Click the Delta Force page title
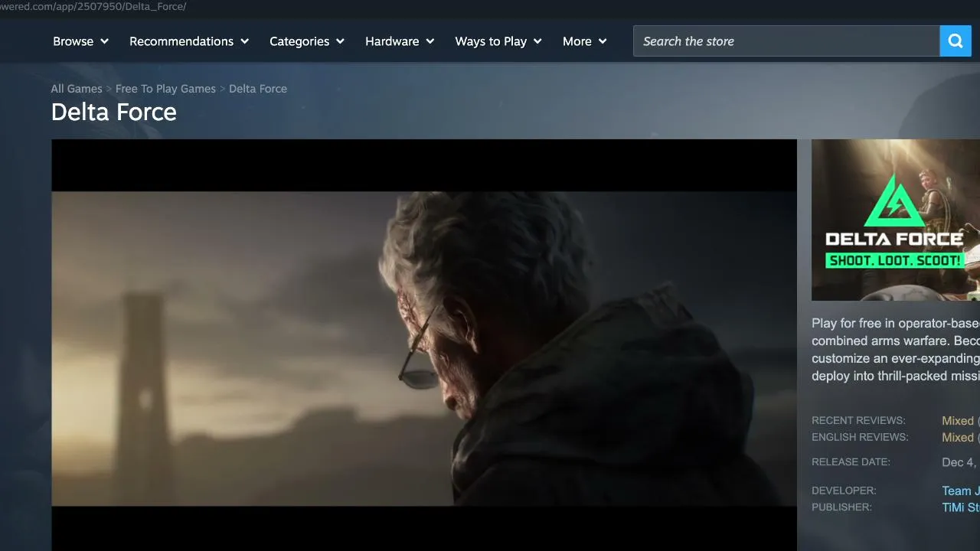Viewport: 980px width, 551px height. [x=114, y=112]
